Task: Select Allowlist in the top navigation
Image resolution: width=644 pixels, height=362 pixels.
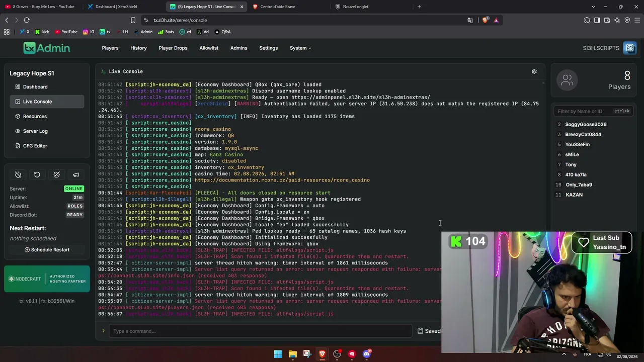Action: (209, 48)
